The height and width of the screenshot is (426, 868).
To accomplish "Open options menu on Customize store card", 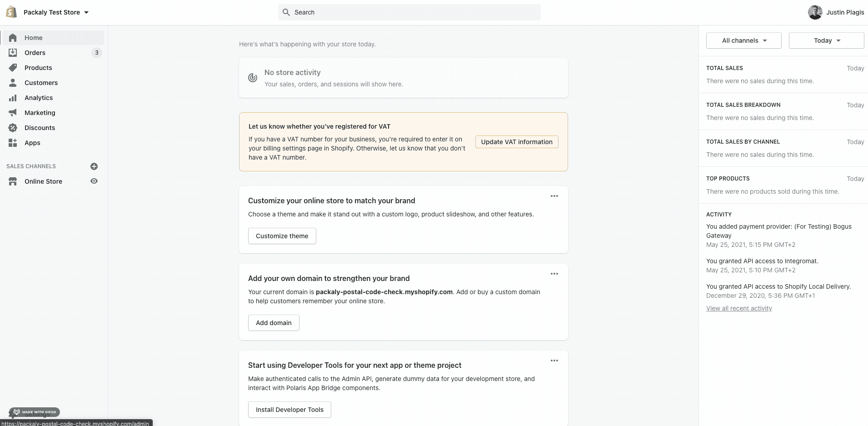I will (554, 196).
